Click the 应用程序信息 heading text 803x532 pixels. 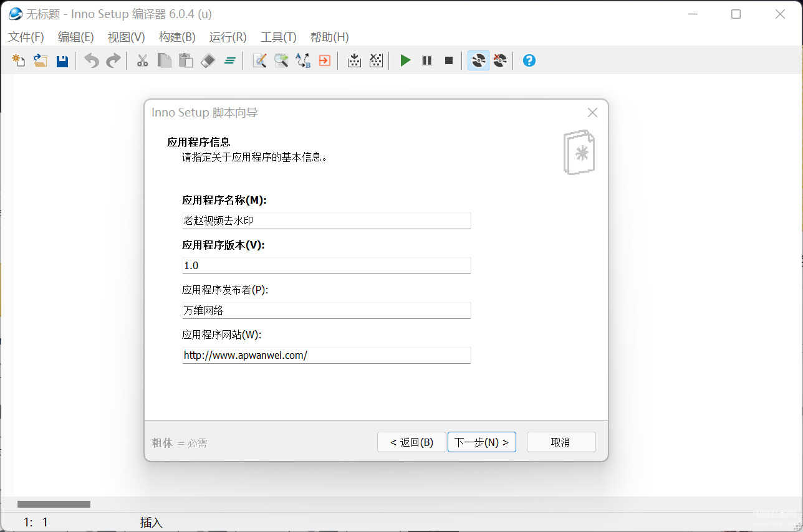tap(198, 142)
